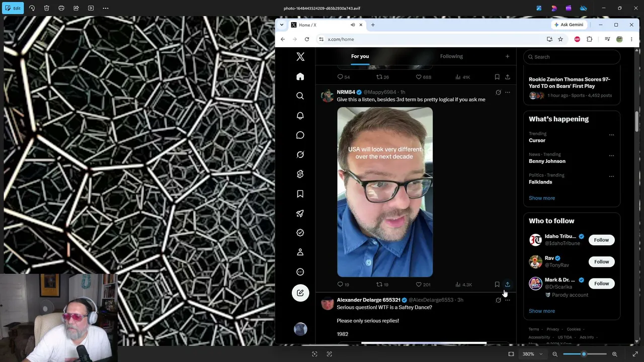The width and height of the screenshot is (644, 362).
Task: Open more options on NRM84 post
Action: pyautogui.click(x=507, y=93)
